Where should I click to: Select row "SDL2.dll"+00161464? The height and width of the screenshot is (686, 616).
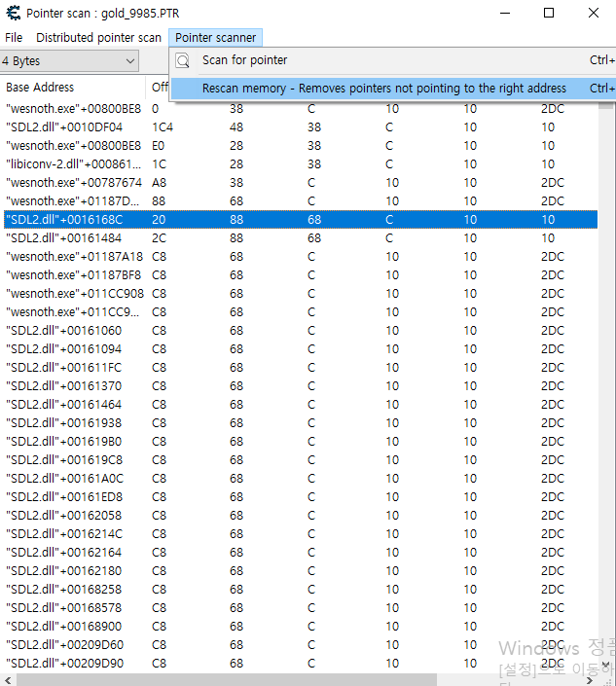click(x=301, y=404)
